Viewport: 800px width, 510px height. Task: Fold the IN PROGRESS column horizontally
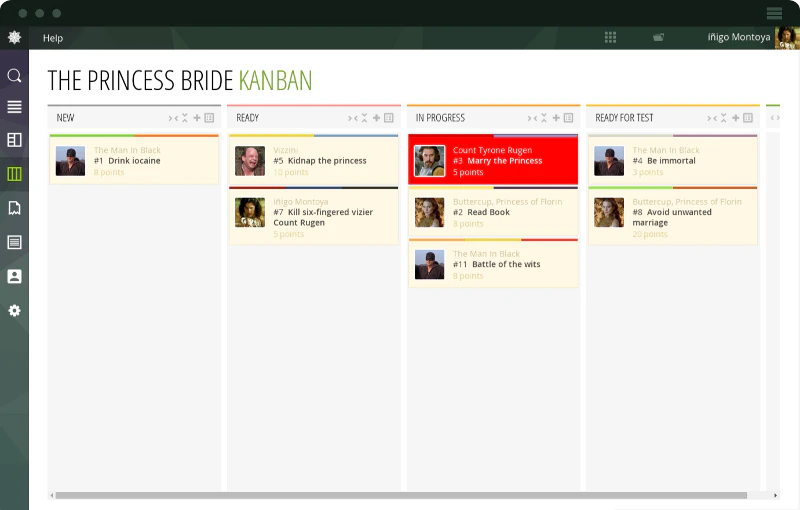(533, 118)
